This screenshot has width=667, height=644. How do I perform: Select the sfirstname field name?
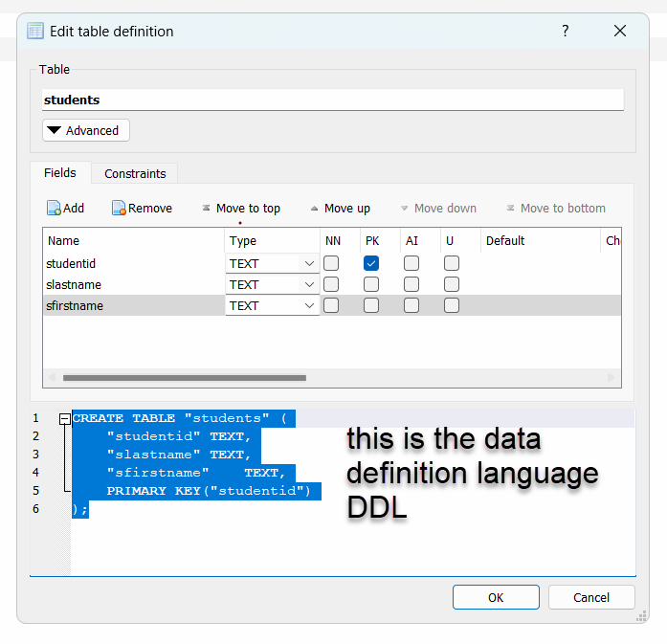pos(75,306)
